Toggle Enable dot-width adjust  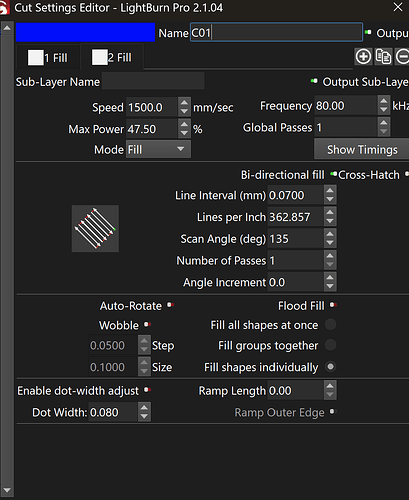pos(147,389)
